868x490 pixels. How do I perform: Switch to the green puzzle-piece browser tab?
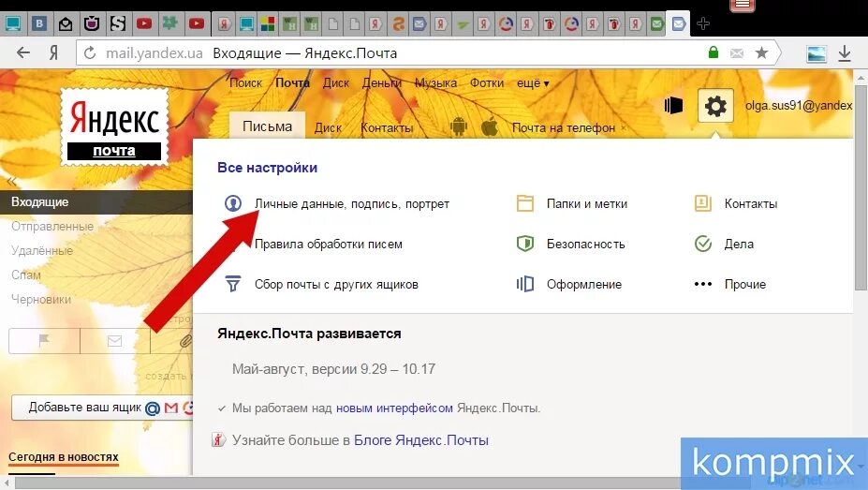pyautogui.click(x=169, y=23)
